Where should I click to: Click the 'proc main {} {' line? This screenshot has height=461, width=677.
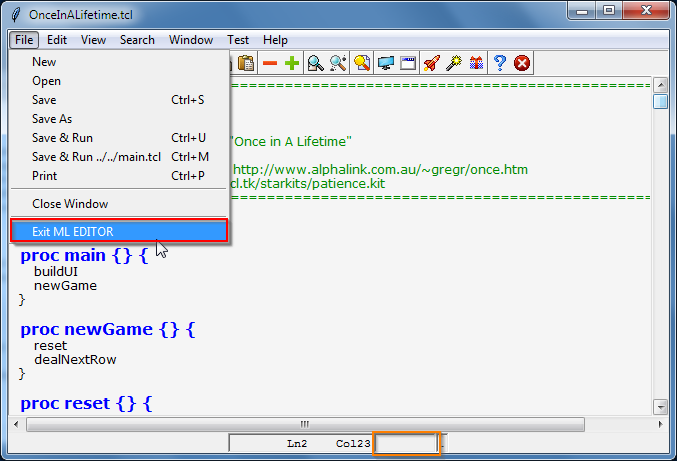[x=84, y=256]
